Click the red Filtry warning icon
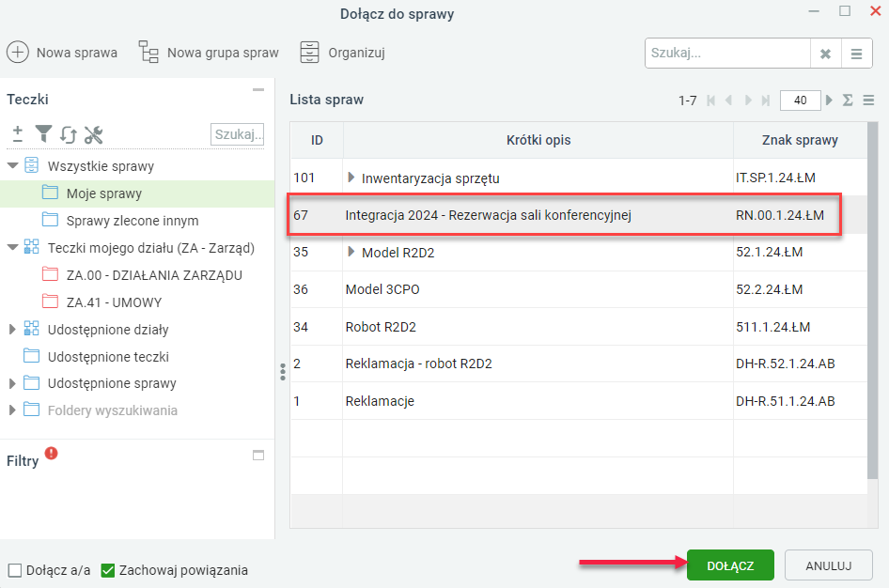 (52, 453)
